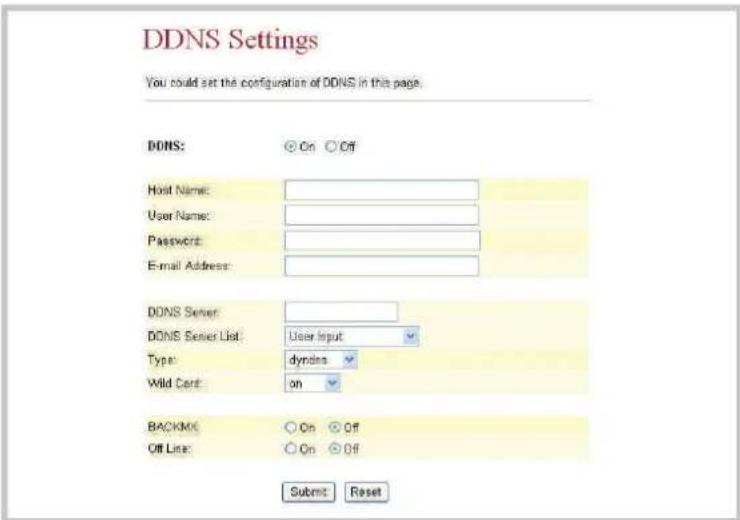This screenshot has width=740, height=520.
Task: Submit the DDNS settings
Action: tap(308, 492)
